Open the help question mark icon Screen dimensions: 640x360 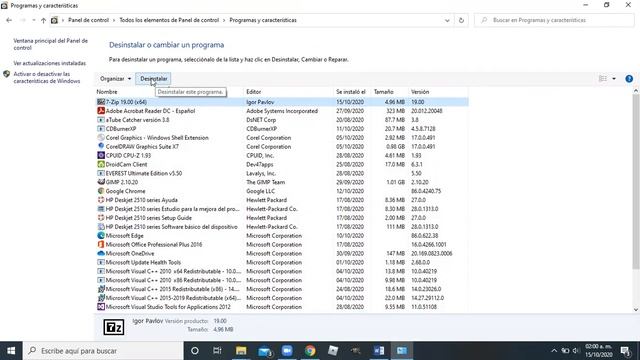click(629, 79)
